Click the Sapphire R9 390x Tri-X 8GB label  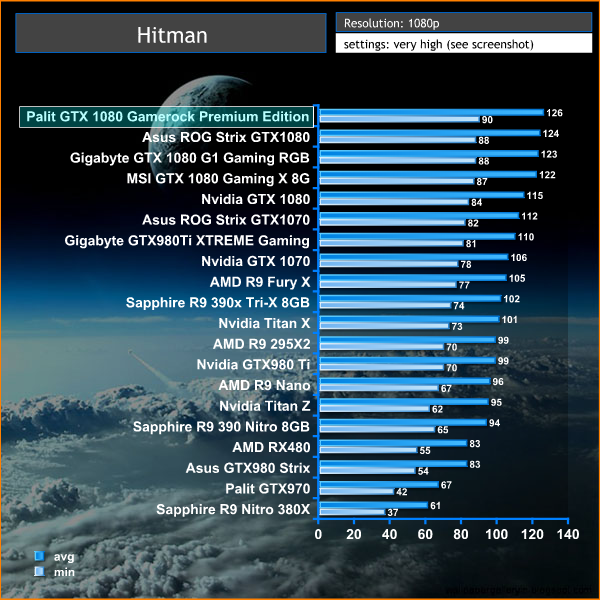[x=218, y=303]
